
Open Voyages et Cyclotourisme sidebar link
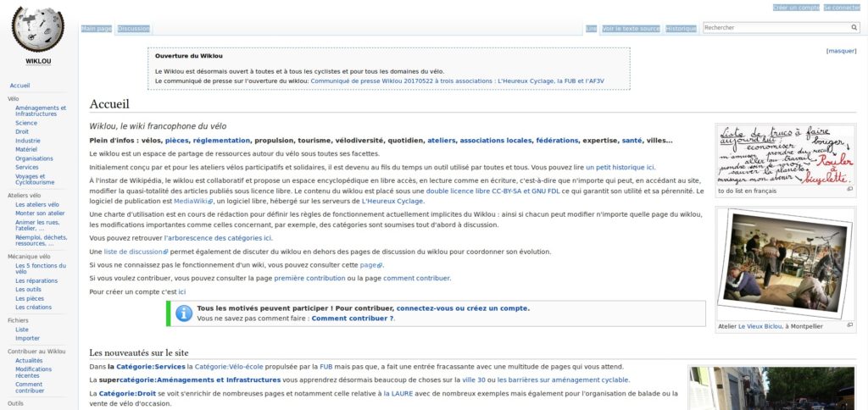pos(35,180)
